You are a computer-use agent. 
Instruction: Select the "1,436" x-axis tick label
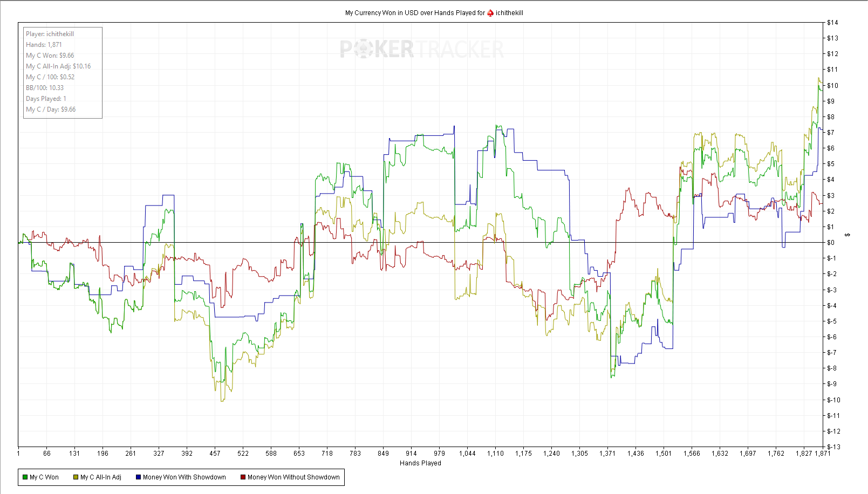coord(635,454)
